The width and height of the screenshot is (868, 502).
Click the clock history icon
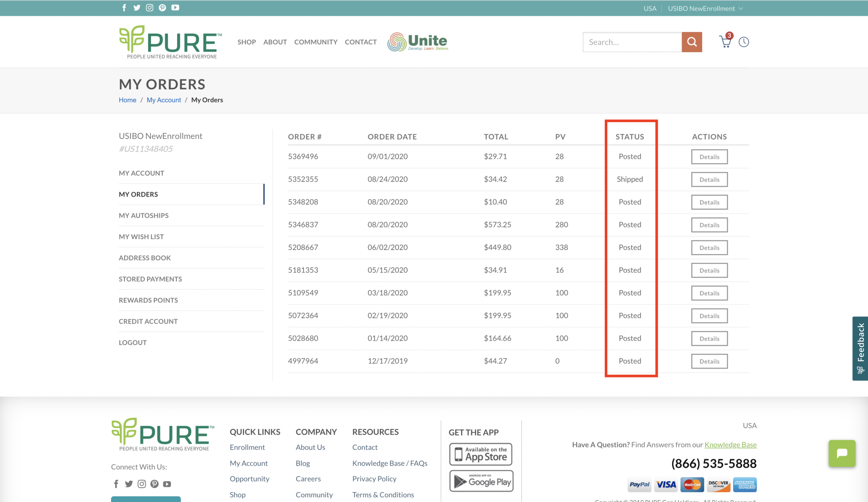point(744,42)
